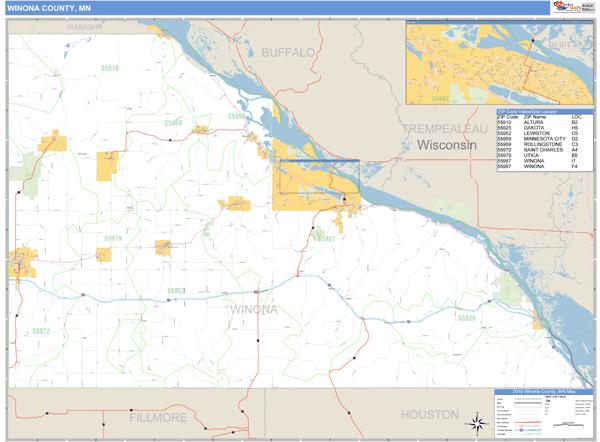Click the FILLMORE county label
The height and width of the screenshot is (442, 600).
pyautogui.click(x=159, y=415)
